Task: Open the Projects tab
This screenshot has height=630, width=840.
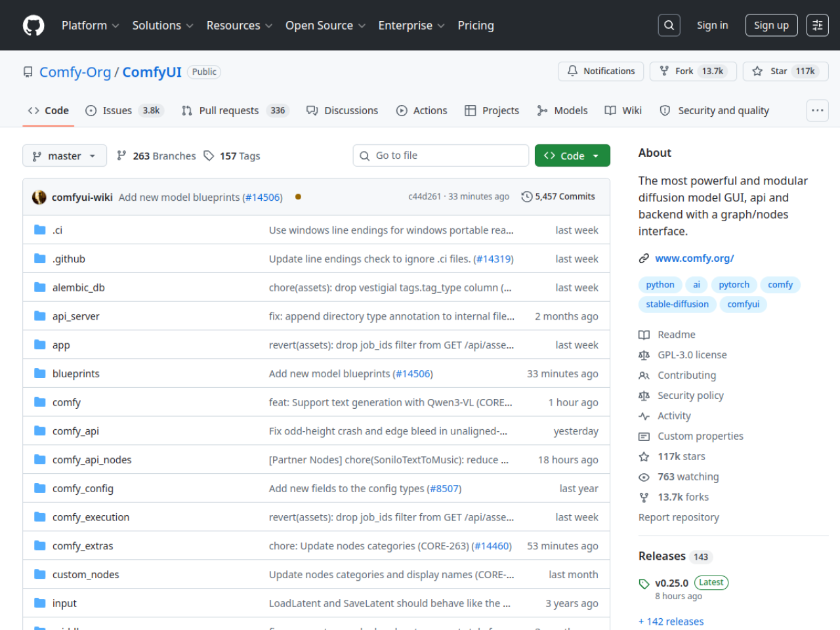Action: 492,110
